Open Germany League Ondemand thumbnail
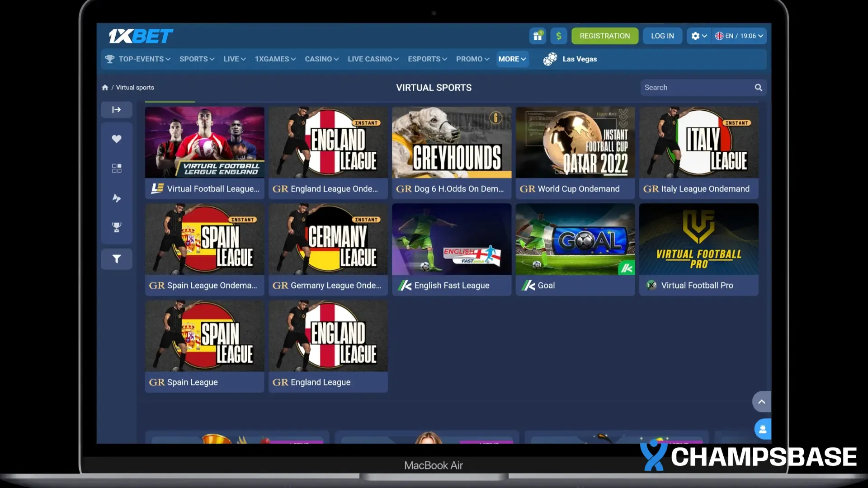This screenshot has height=488, width=868. (x=328, y=239)
